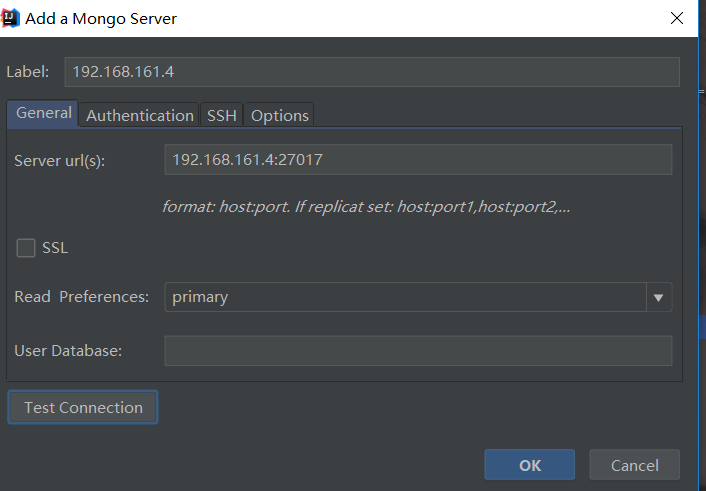This screenshot has width=706, height=491.
Task: Click the Server url(s): label text
Action: point(59,161)
